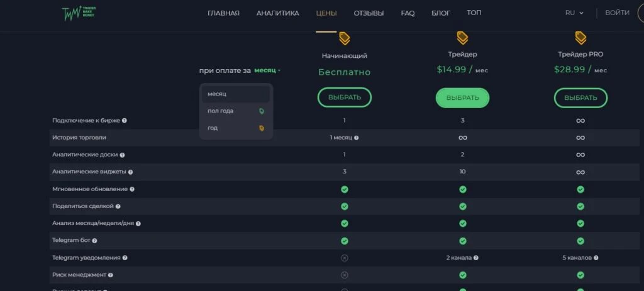The image size is (644, 291).
Task: Click the price tag icon above Трейдер
Action: pyautogui.click(x=462, y=38)
